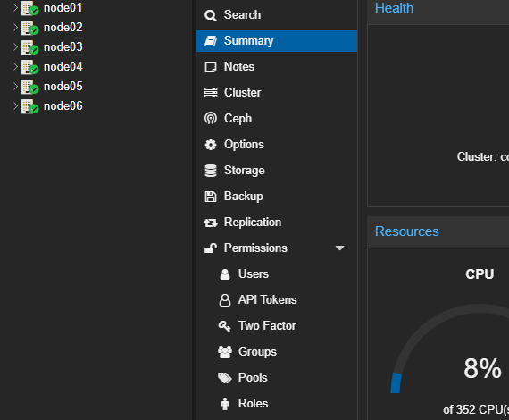Click the node02 server icon

(29, 28)
